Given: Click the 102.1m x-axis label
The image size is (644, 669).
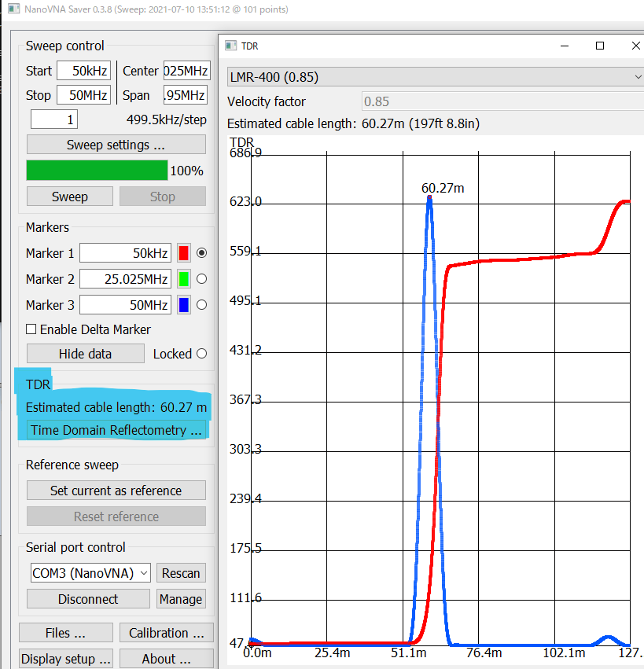Looking at the screenshot, I should click(564, 652).
